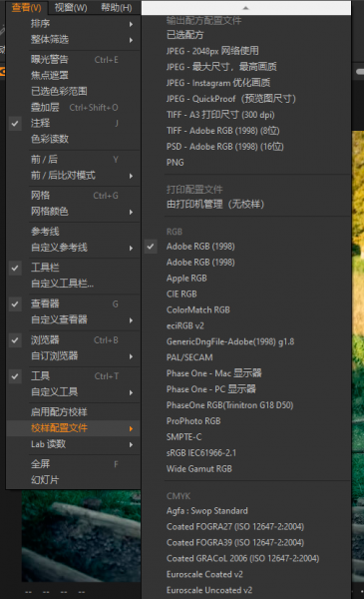Toggle the 网格 grid option

click(x=74, y=196)
